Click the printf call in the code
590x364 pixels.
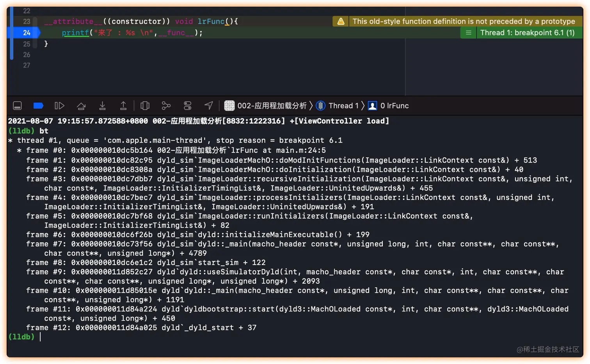click(76, 33)
